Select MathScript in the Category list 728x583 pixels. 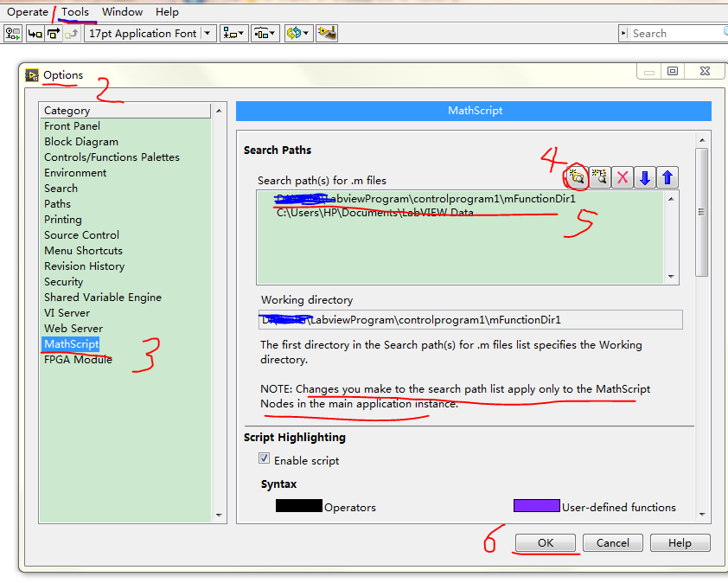71,343
